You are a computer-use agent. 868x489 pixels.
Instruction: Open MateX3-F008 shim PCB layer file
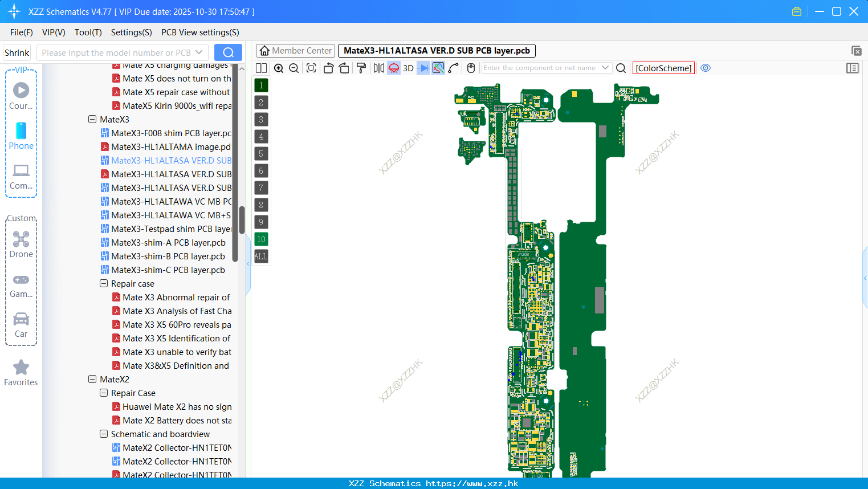pyautogui.click(x=166, y=133)
